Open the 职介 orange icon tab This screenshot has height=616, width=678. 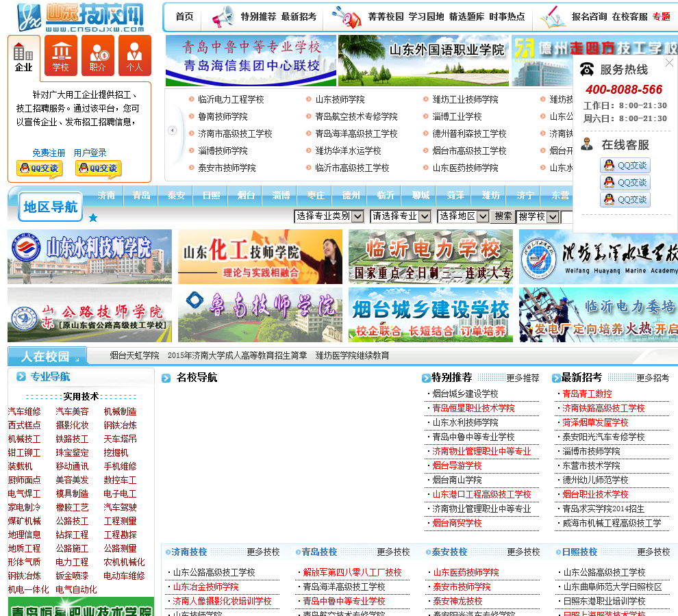(98, 55)
